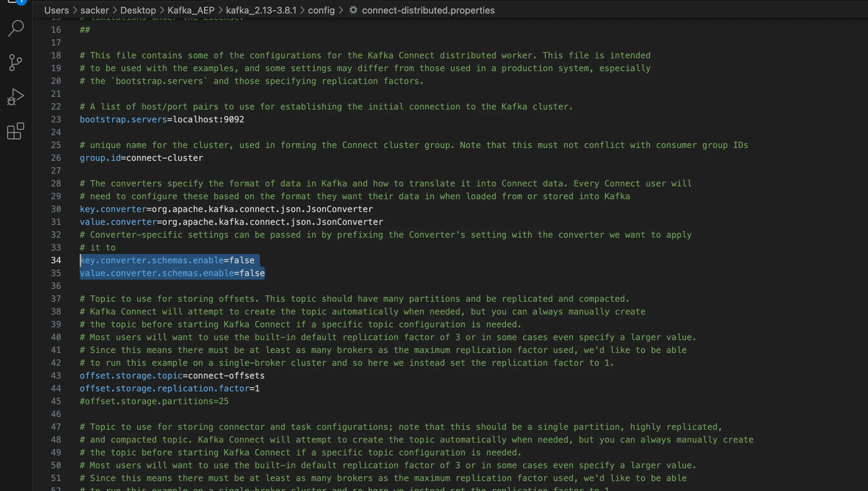This screenshot has width=868, height=491.
Task: Click value.converter.schemas.enable=false on line 35
Action: [172, 273]
